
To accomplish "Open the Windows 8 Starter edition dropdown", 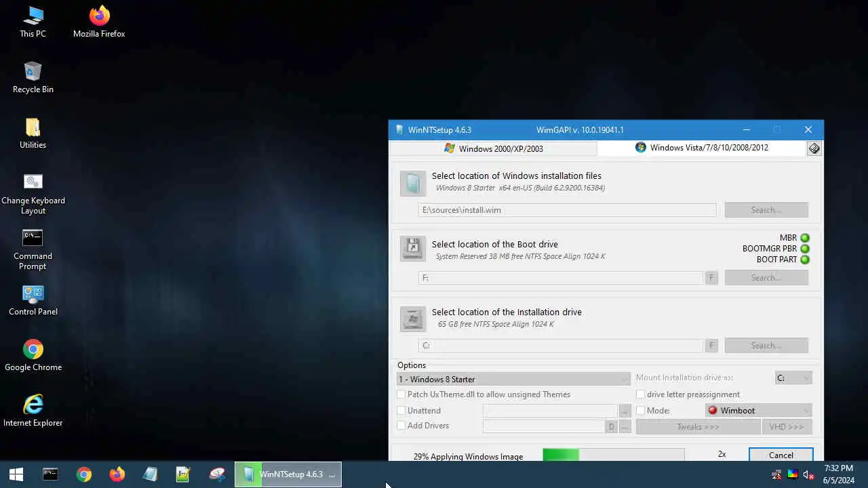I will tap(513, 379).
